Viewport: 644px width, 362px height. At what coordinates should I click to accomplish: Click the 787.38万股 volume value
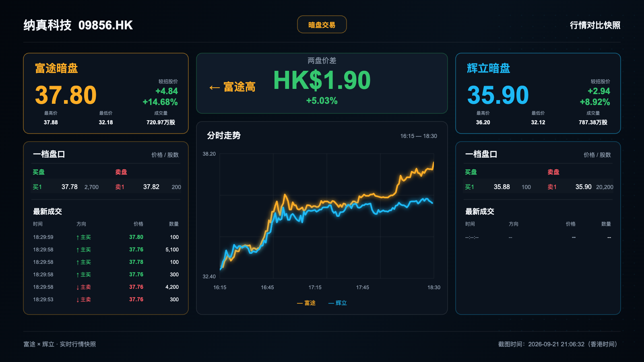coord(593,122)
